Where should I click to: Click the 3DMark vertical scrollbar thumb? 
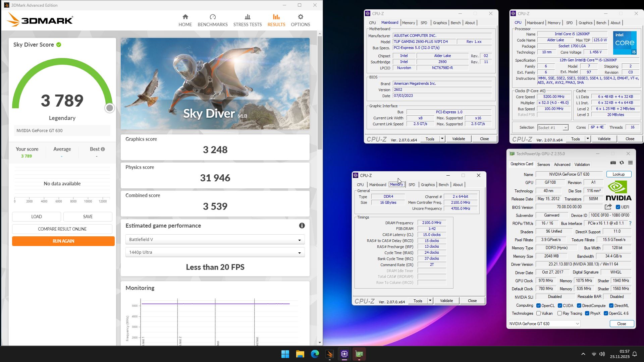click(x=320, y=92)
